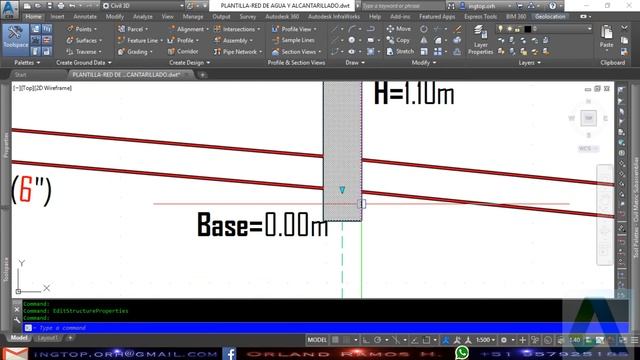
Task: Expand Create Design panel dropdown
Action: (189, 62)
